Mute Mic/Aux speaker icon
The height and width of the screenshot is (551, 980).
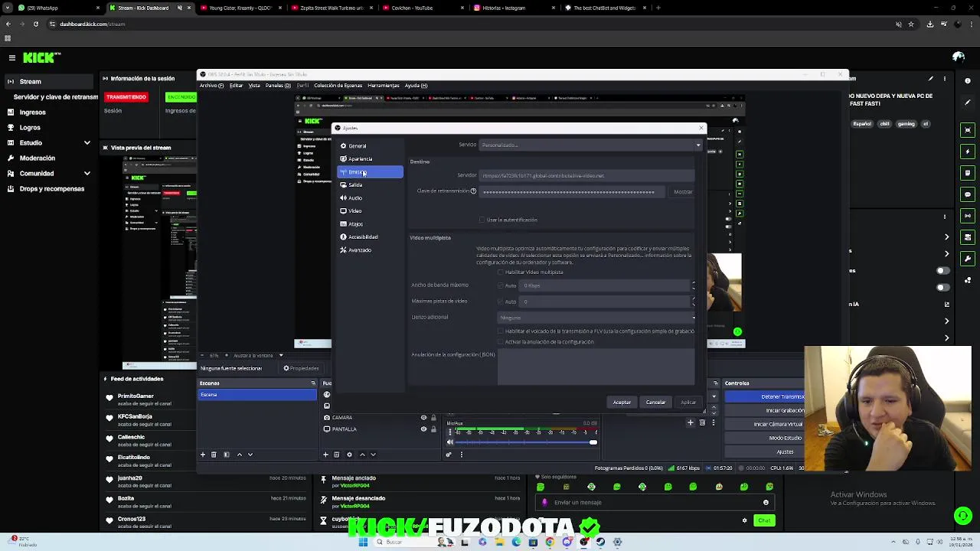coord(450,442)
